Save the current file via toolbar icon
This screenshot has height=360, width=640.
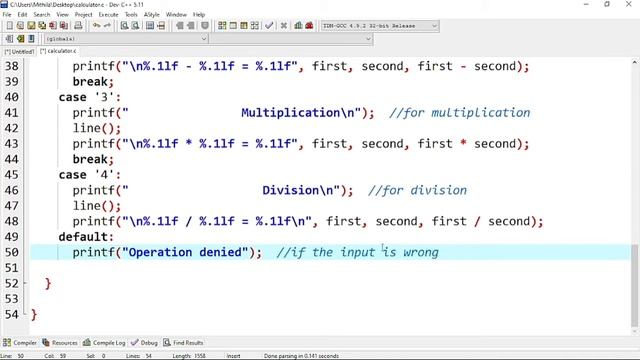pos(31,26)
